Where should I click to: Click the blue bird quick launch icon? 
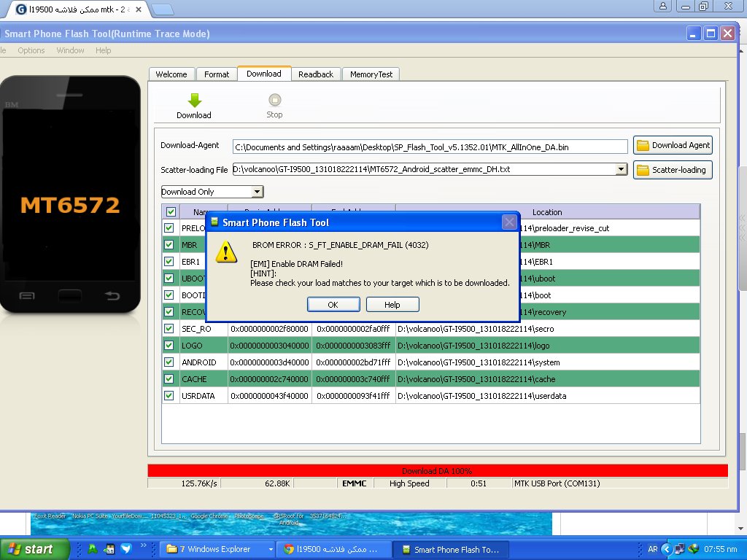(x=125, y=549)
